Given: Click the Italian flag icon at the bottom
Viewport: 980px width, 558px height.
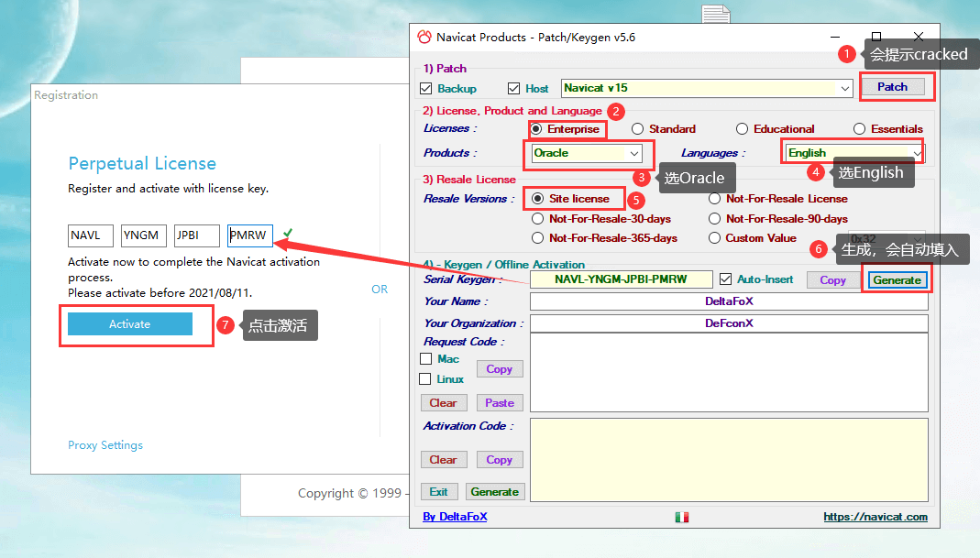Looking at the screenshot, I should pyautogui.click(x=682, y=518).
